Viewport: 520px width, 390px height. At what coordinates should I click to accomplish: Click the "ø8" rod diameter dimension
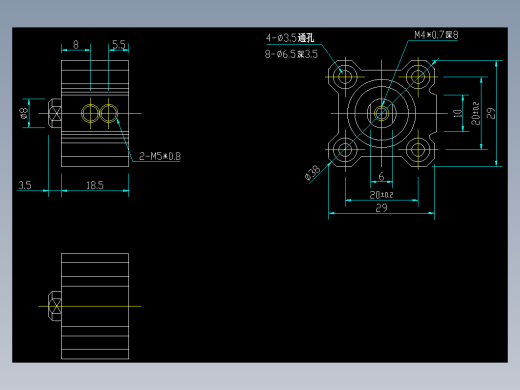[24, 113]
